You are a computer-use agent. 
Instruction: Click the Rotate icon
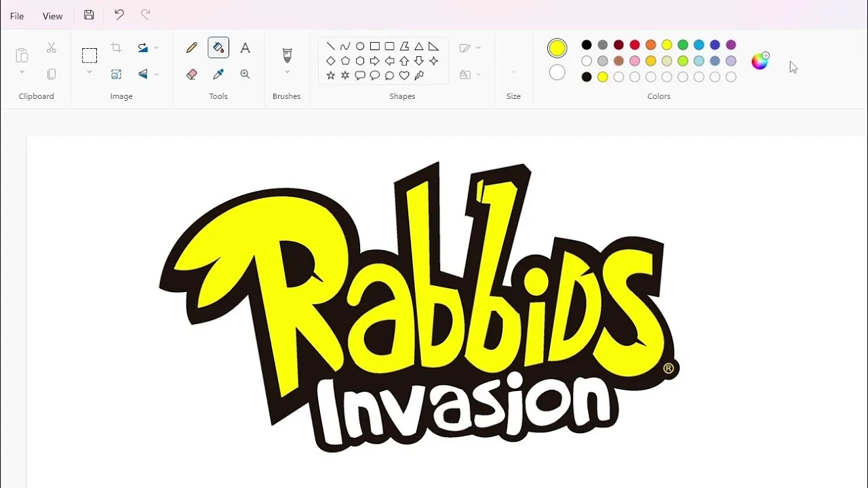tap(143, 47)
